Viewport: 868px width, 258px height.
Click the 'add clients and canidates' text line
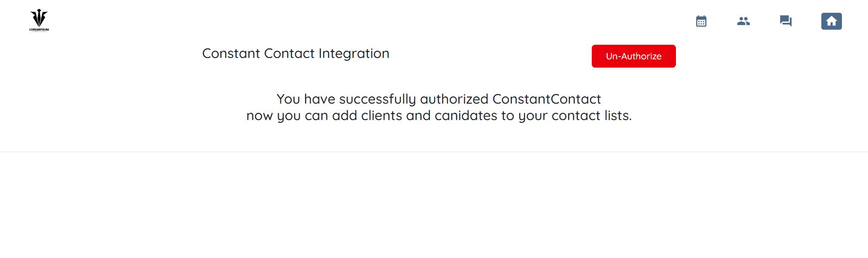click(x=439, y=116)
